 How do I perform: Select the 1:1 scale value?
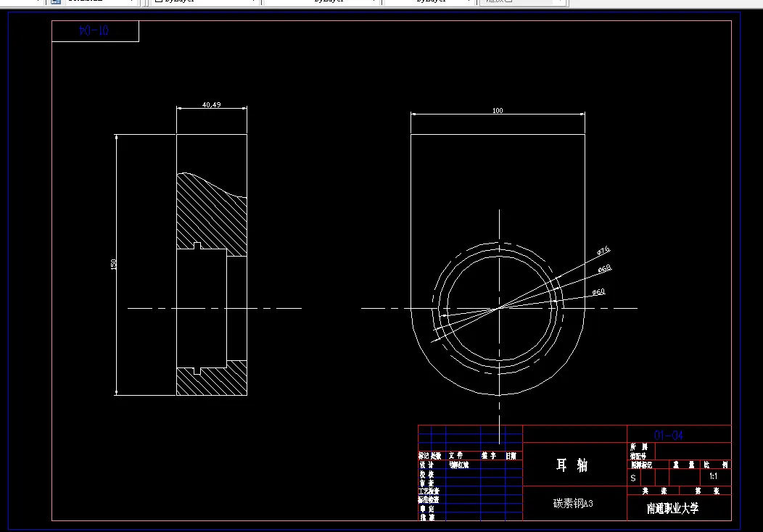(714, 476)
